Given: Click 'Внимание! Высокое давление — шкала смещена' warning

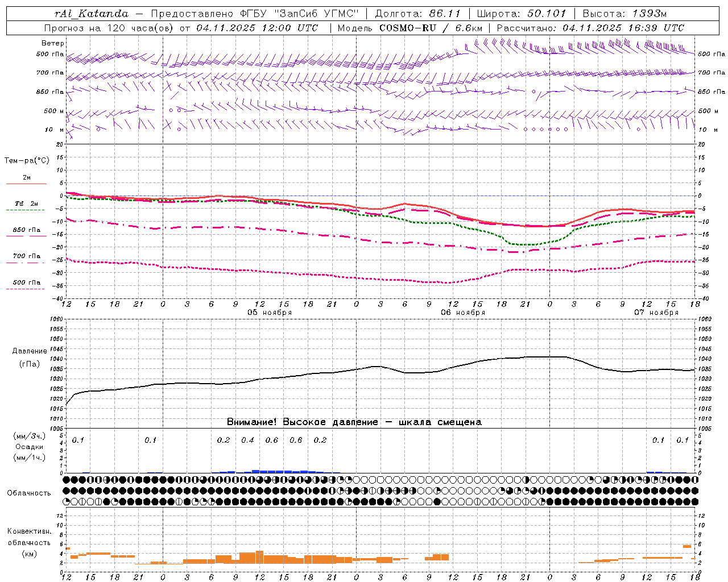Looking at the screenshot, I should point(354,422).
